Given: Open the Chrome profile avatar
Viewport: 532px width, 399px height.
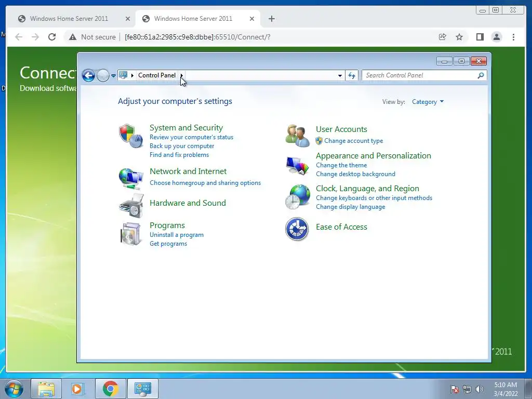Looking at the screenshot, I should coord(496,37).
